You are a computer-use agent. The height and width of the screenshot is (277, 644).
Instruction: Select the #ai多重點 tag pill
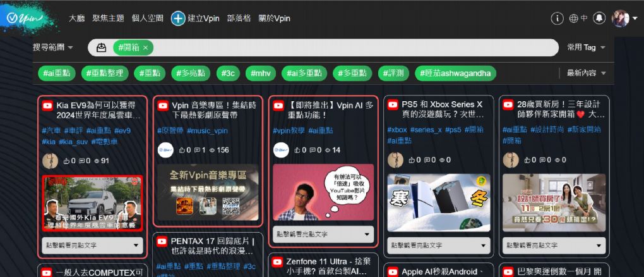point(304,73)
